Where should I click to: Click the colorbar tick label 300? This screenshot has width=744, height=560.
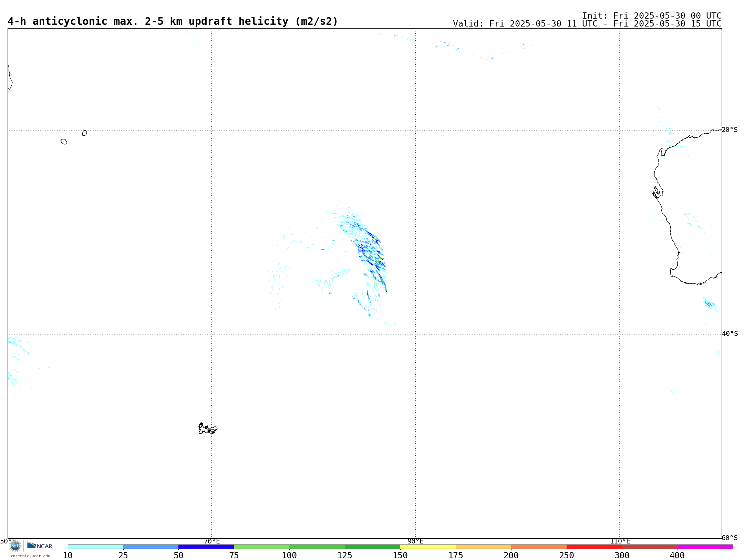(x=622, y=556)
